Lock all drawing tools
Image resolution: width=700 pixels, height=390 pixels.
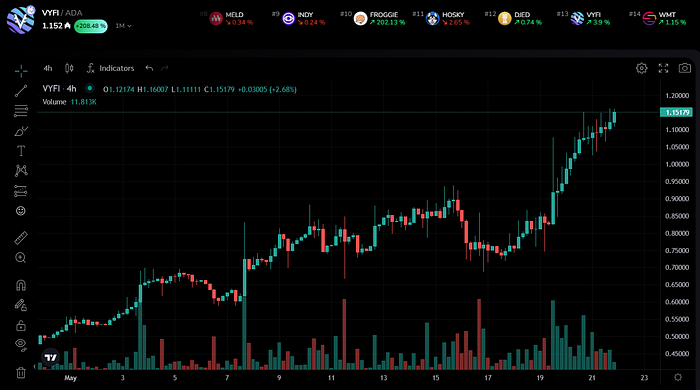[21, 325]
